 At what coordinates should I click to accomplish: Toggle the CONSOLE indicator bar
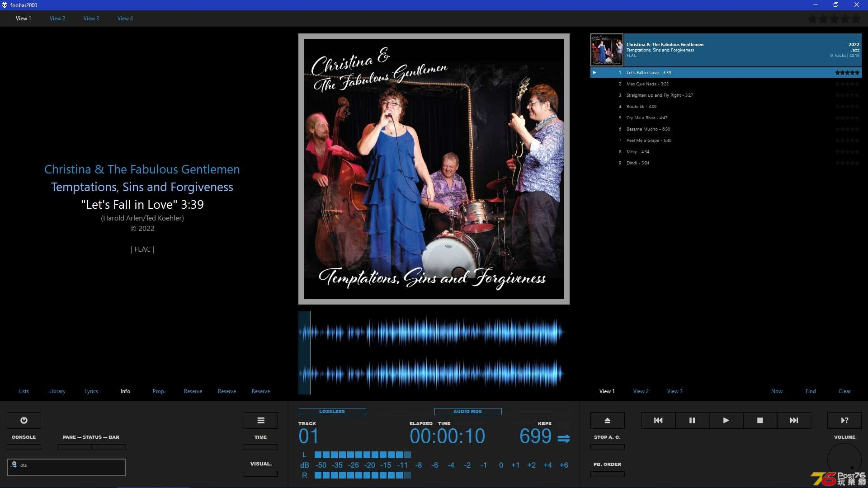pos(24,447)
